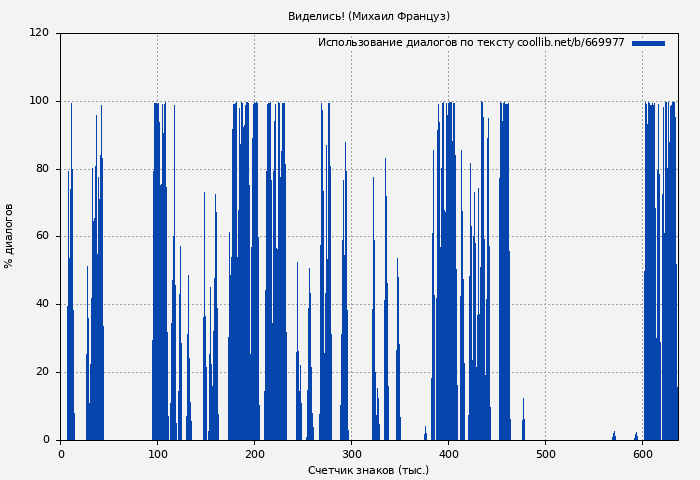
Task: Click the 500 tick on the horizontal axis
Action: point(545,454)
